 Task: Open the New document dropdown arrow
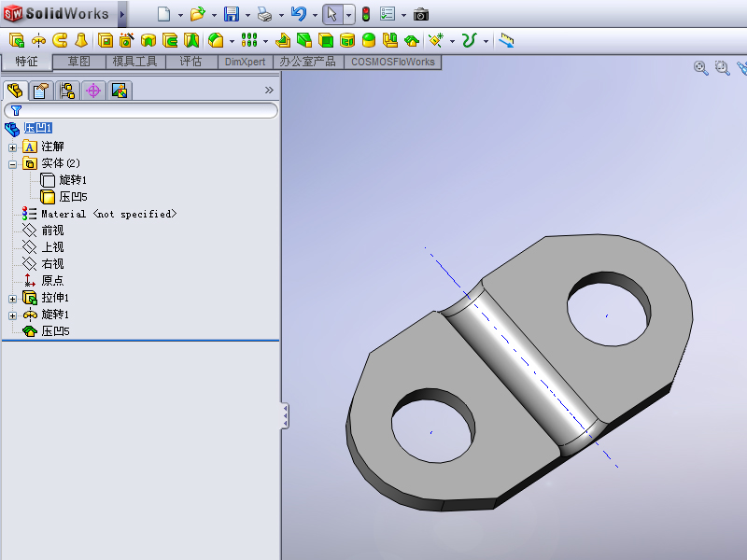[x=180, y=15]
